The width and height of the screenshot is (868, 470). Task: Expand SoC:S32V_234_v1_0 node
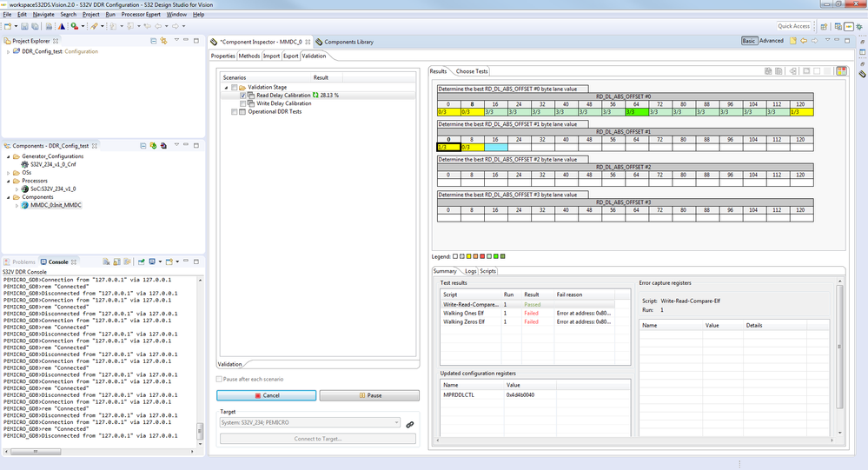(17, 189)
